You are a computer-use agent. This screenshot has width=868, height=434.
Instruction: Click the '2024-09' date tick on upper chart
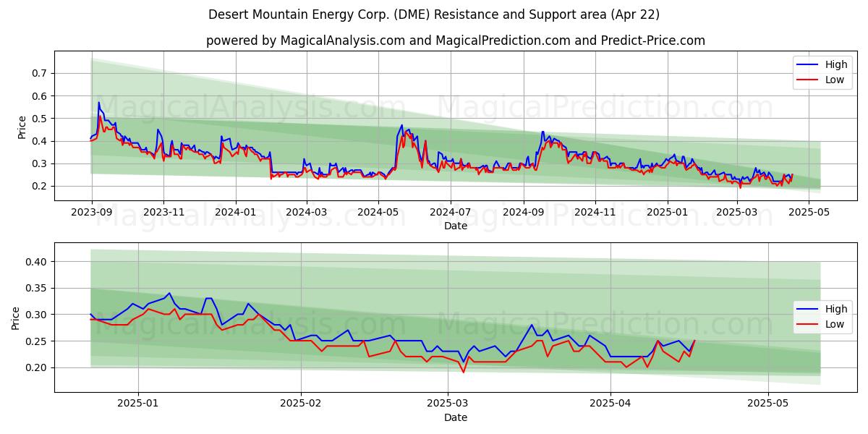pos(524,213)
